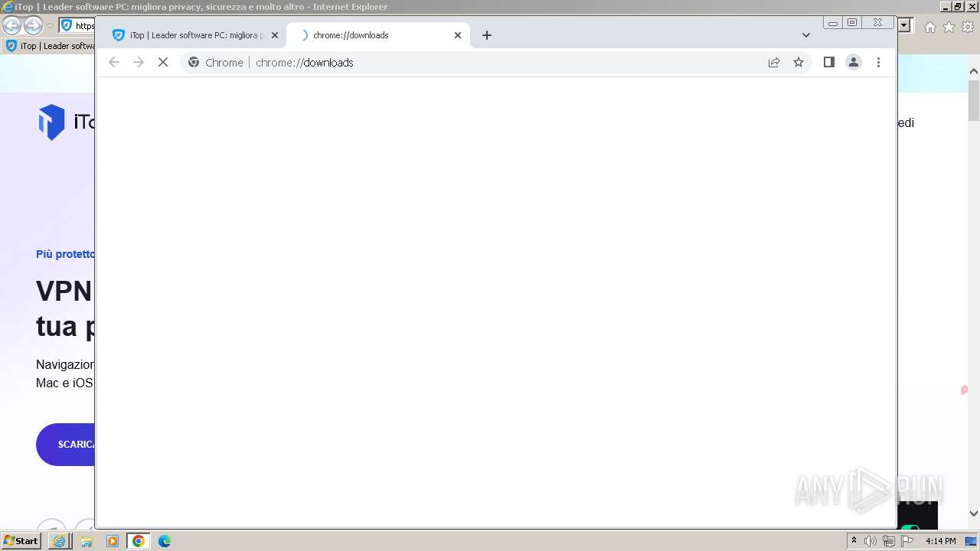
Task: Open a new Chrome tab
Action: pyautogui.click(x=487, y=35)
